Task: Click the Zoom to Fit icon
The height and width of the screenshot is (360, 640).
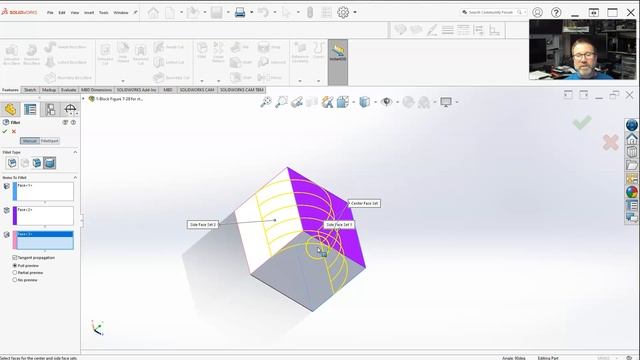Action: [x=266, y=102]
